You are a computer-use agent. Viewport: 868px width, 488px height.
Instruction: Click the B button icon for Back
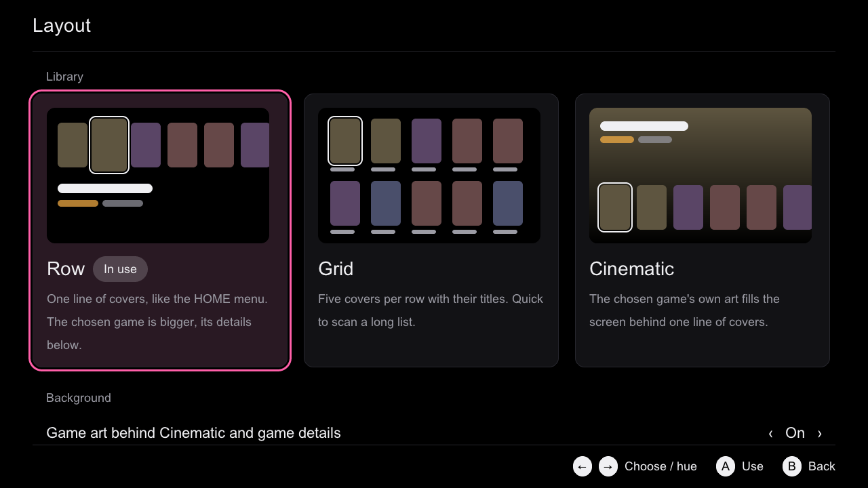point(792,466)
